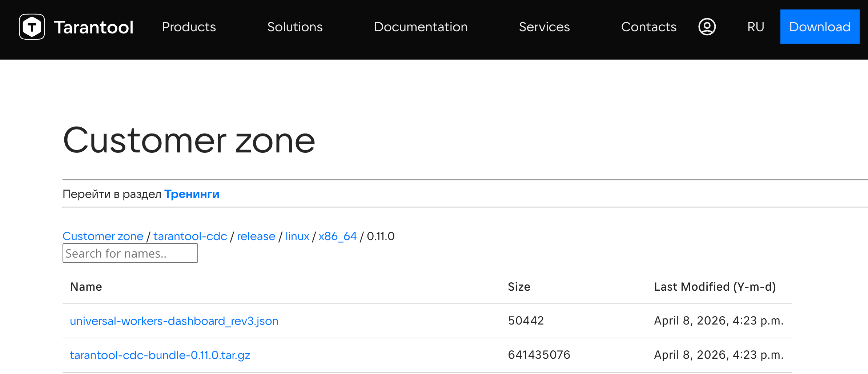Go to Documentation in the navigation bar

(421, 27)
